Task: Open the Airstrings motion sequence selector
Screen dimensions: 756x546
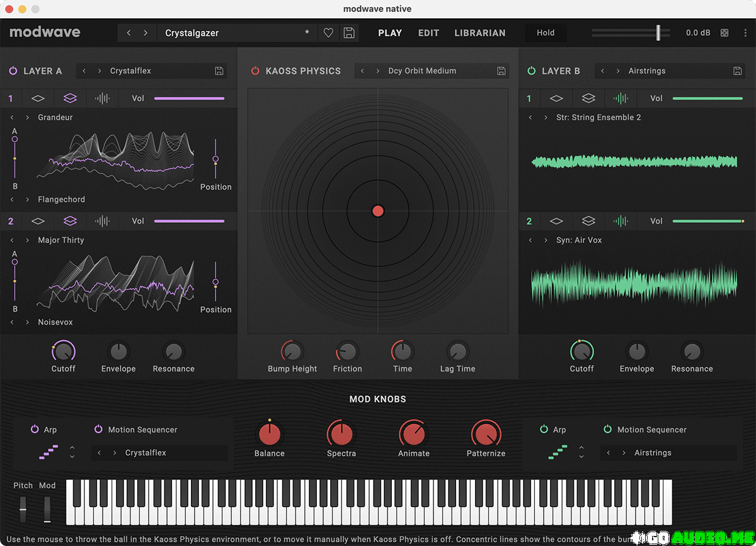Action: (x=683, y=453)
